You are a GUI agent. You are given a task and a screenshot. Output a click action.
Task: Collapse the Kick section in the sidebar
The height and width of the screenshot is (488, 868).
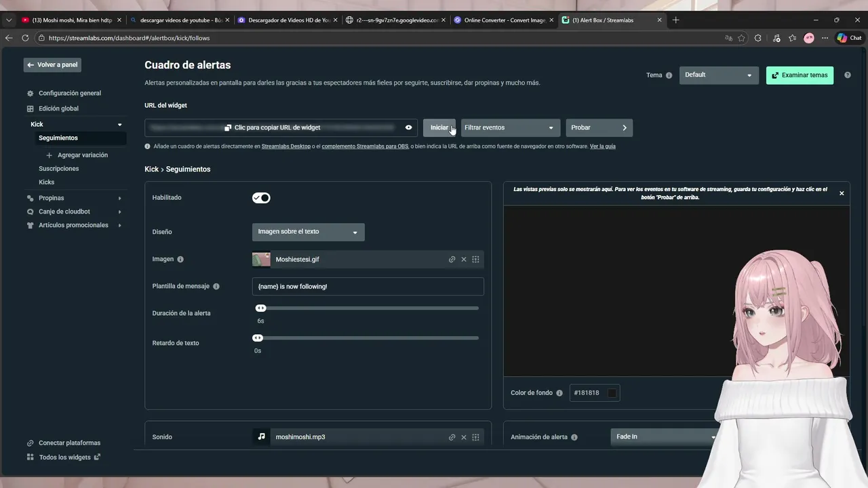(x=120, y=125)
